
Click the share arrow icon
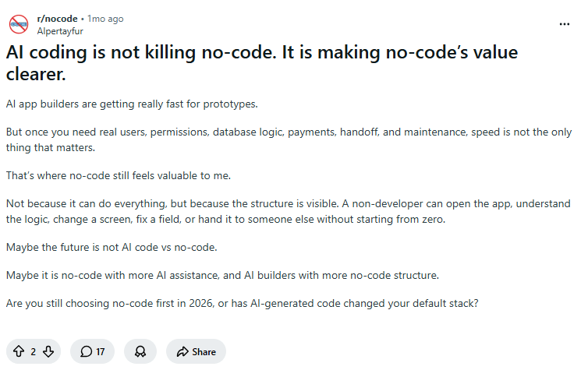coord(182,351)
